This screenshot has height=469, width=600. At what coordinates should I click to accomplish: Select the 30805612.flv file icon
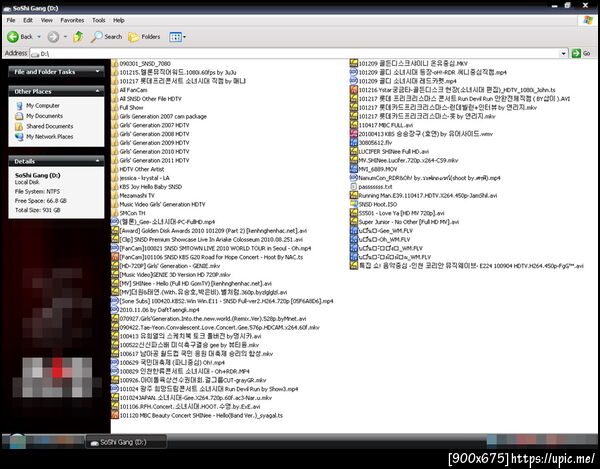point(354,143)
